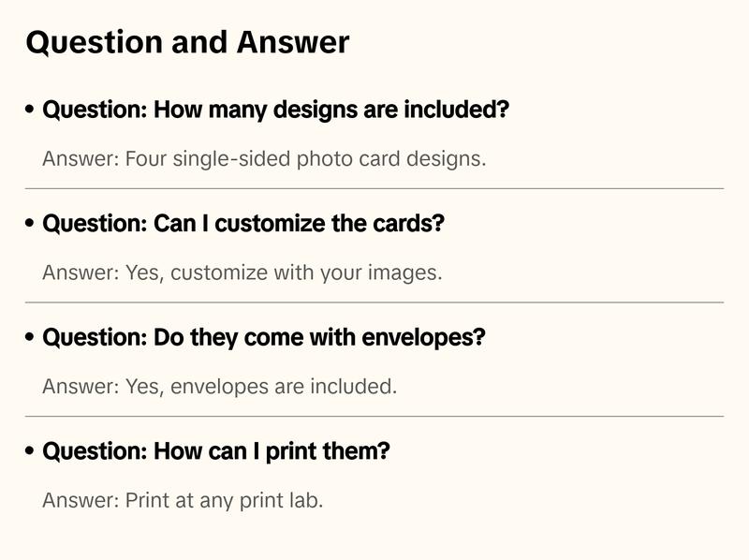Screen dimensions: 749x560
Task: Expand the "Can I customize the cards?" question
Action: pyautogui.click(x=243, y=225)
